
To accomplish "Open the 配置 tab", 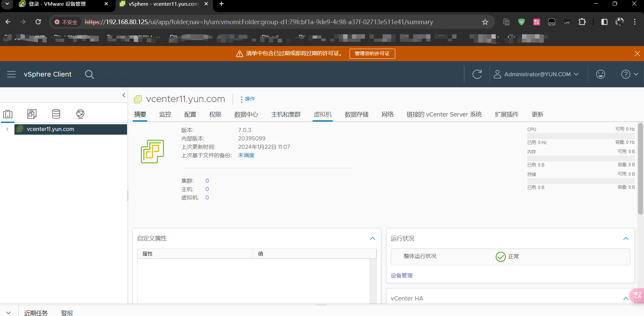I will [190, 115].
